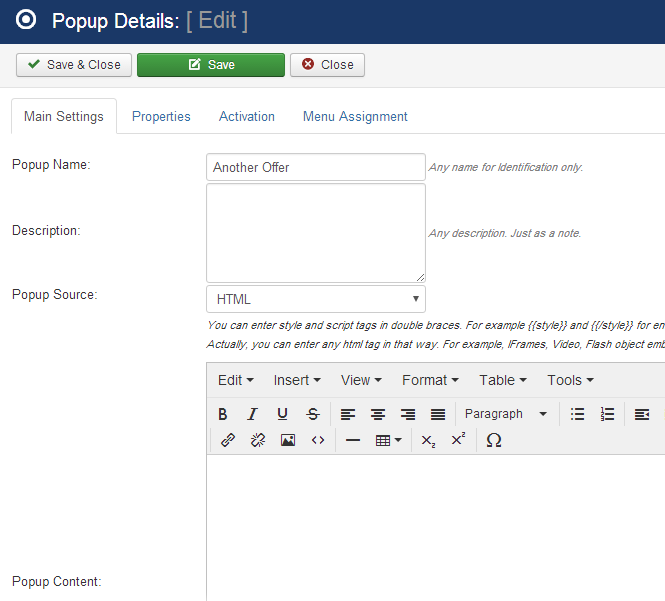Open the Menu Assignment tab

(x=355, y=116)
